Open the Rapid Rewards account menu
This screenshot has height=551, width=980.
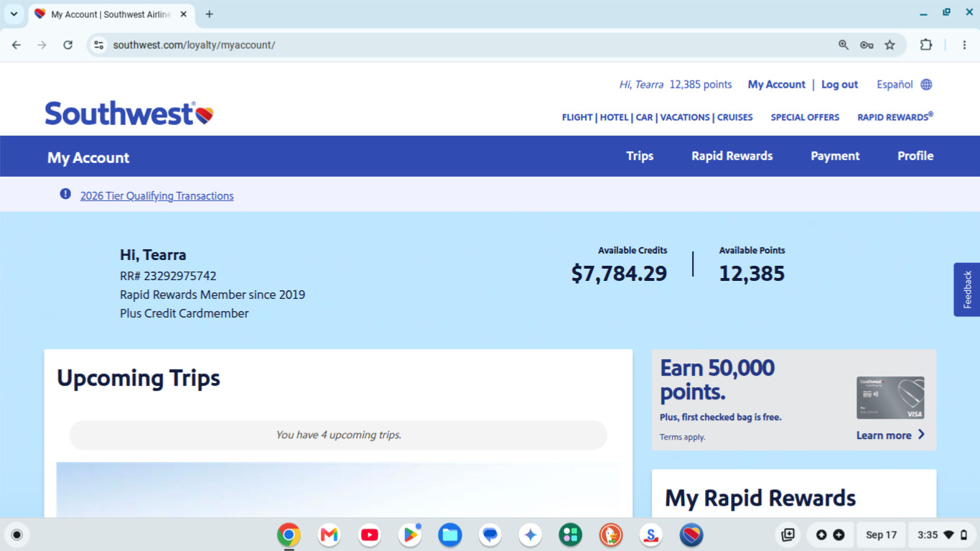[732, 156]
